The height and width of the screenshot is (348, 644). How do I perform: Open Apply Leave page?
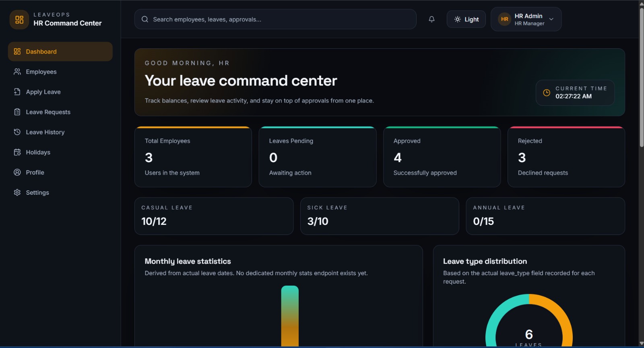[x=60, y=92]
